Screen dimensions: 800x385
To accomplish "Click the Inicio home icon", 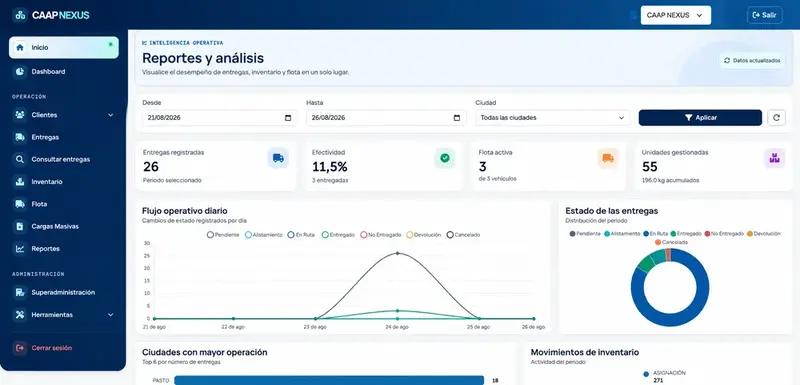I will [20, 47].
